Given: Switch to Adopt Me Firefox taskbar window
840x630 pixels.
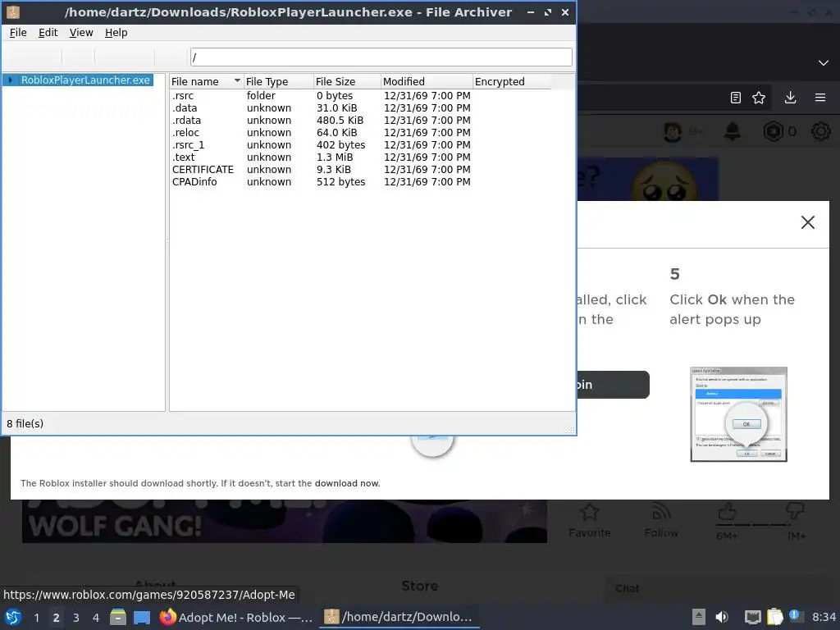Looking at the screenshot, I should (236, 617).
